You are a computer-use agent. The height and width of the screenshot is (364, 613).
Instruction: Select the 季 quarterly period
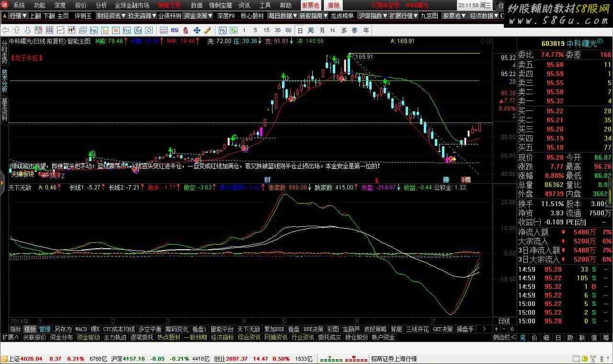[x=355, y=30]
